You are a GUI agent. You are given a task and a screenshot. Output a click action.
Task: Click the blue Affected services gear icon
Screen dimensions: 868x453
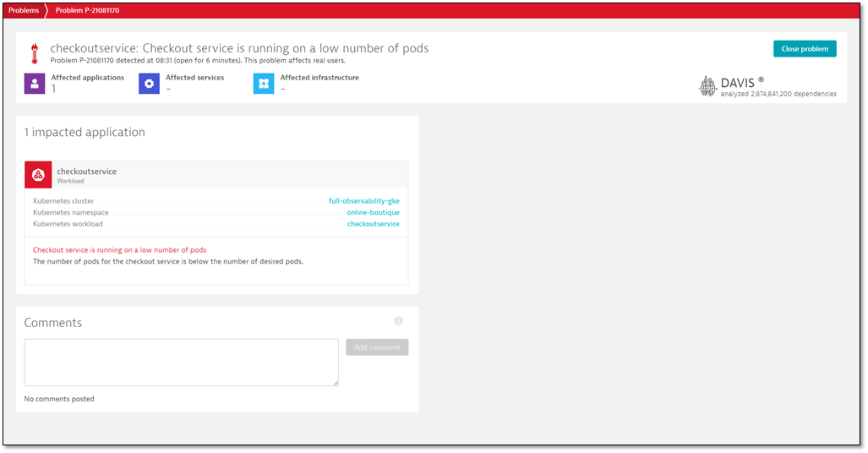[149, 84]
